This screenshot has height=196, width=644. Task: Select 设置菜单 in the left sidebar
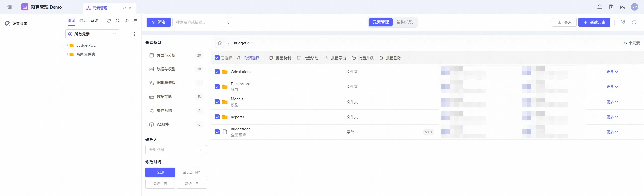(x=16, y=24)
